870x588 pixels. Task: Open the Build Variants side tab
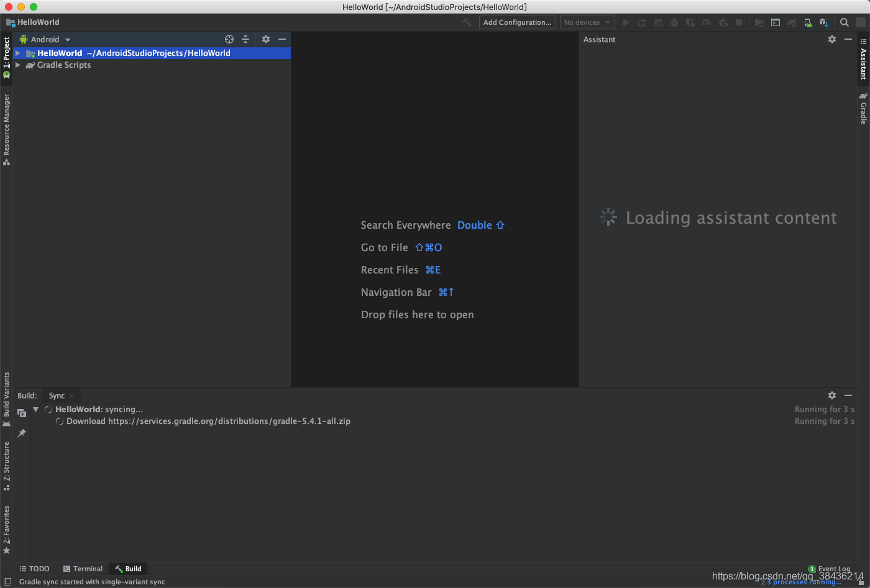coord(6,399)
